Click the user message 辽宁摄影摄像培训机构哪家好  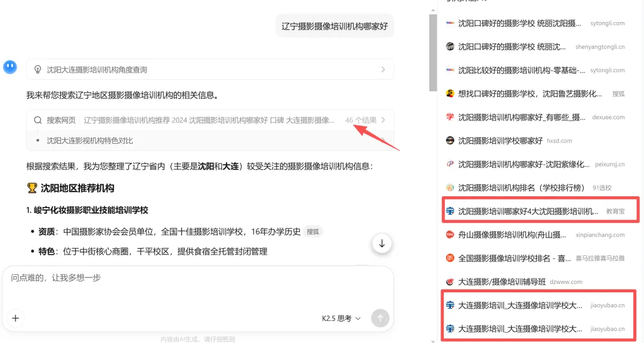tap(335, 26)
